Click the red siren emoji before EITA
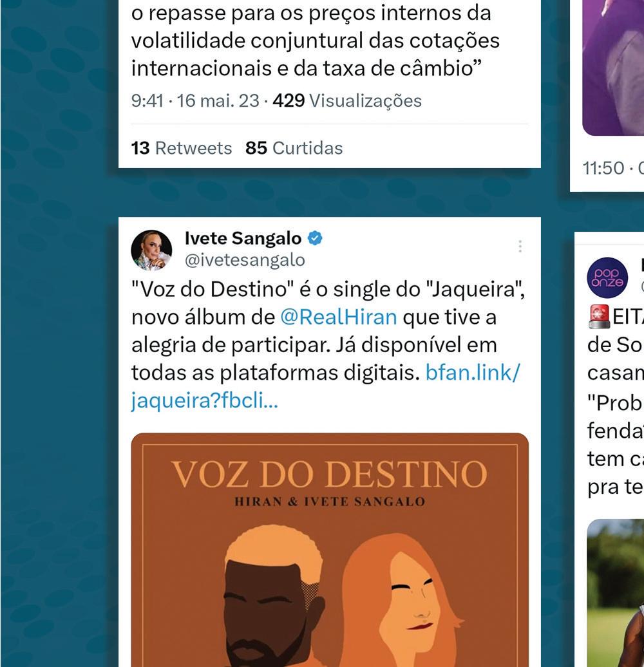 (x=599, y=317)
